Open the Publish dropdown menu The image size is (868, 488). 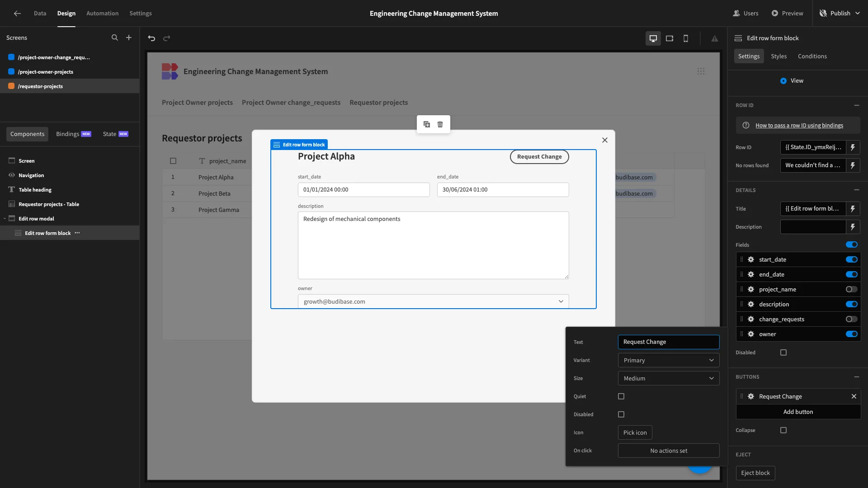click(840, 14)
